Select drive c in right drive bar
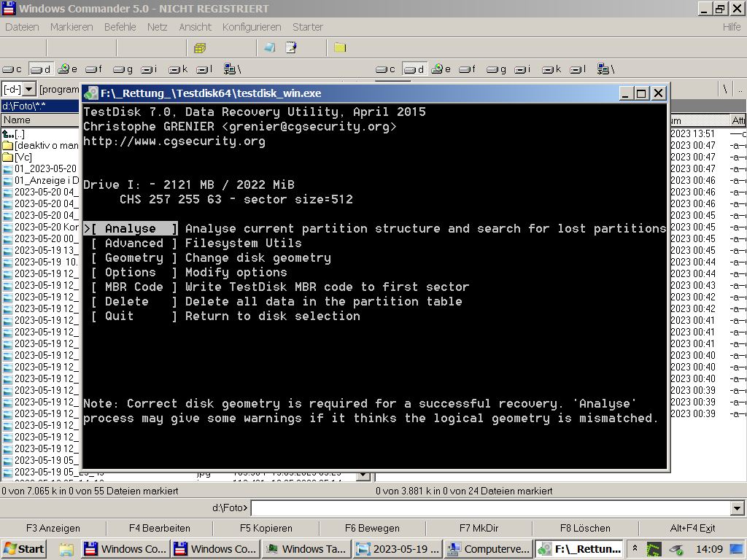Viewport: 747px width, 560px height. (385, 69)
